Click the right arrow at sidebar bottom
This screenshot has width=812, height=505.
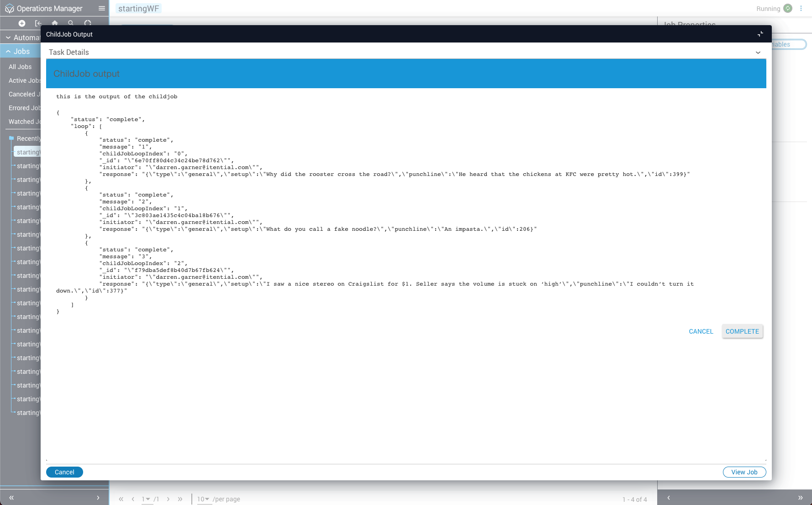98,498
